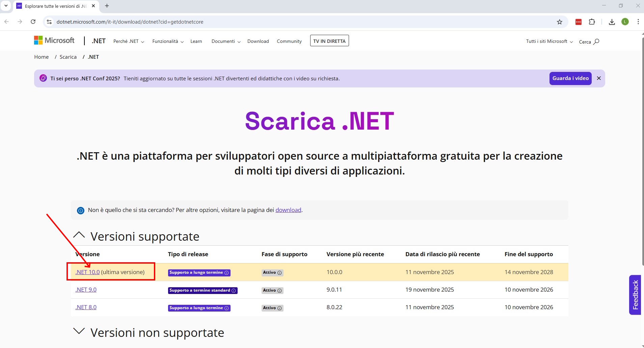Open the Download menu item
The width and height of the screenshot is (644, 348).
pos(258,41)
